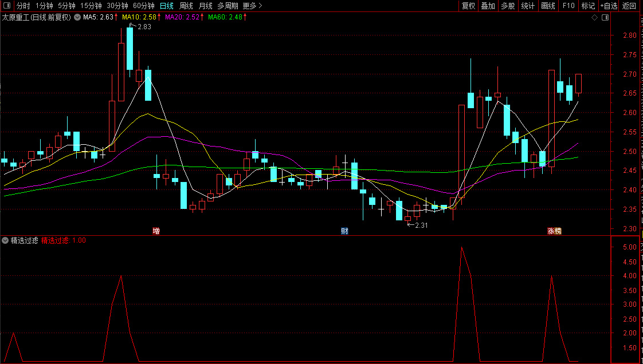Click the 2.31 low price label

[x=421, y=225]
